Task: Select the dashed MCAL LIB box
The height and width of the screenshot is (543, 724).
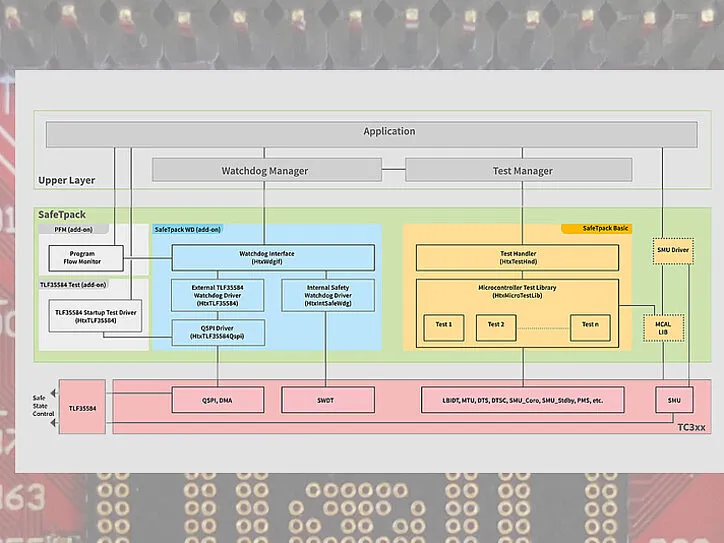Action: click(664, 328)
